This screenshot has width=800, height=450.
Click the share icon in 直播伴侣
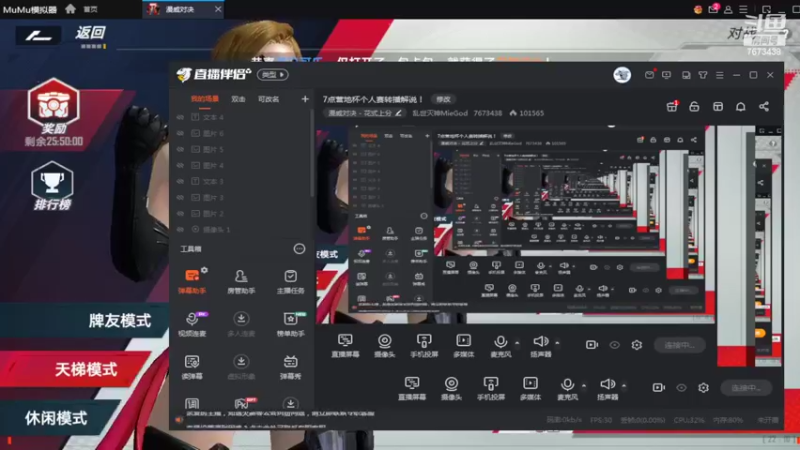coord(764,107)
